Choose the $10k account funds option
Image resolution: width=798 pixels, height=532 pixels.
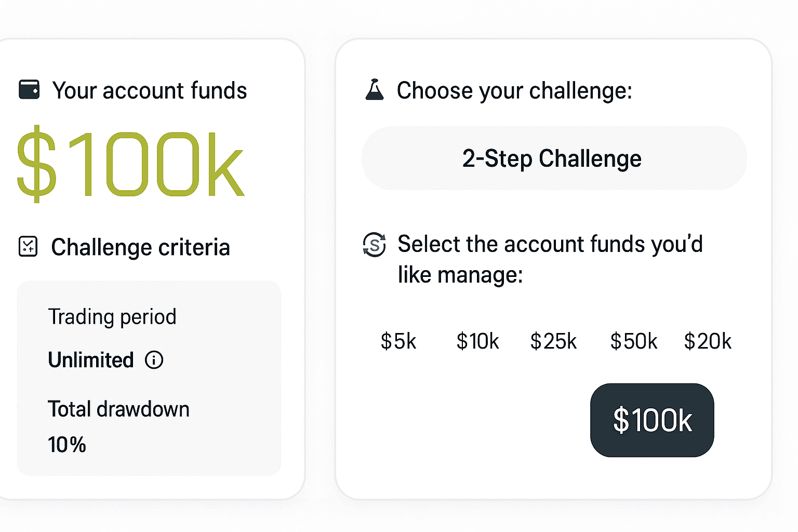point(477,341)
